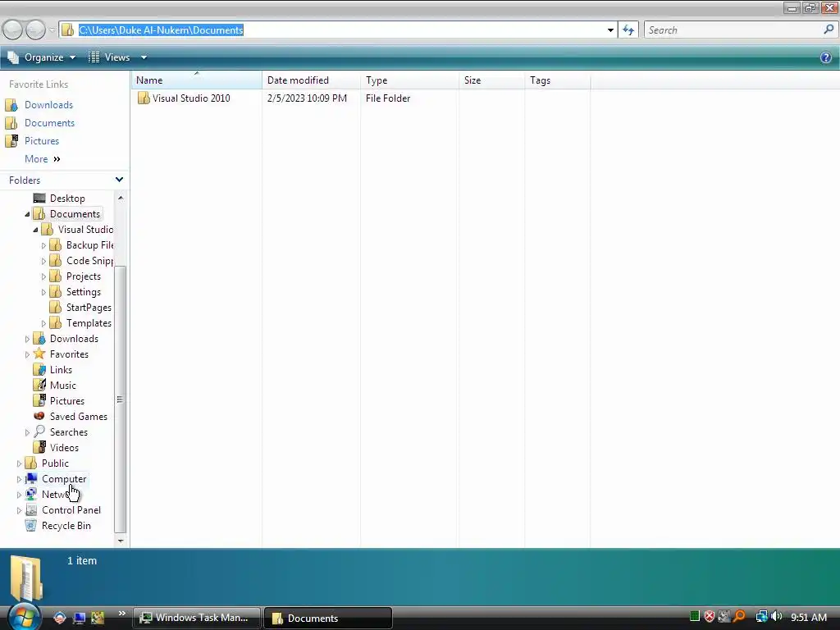The height and width of the screenshot is (630, 840).
Task: Sort by the Name column header
Action: tap(196, 80)
